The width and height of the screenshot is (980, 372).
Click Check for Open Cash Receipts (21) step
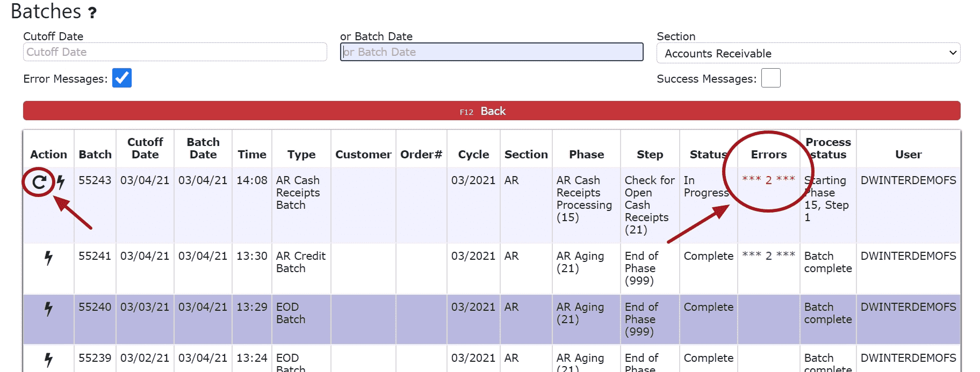(650, 205)
